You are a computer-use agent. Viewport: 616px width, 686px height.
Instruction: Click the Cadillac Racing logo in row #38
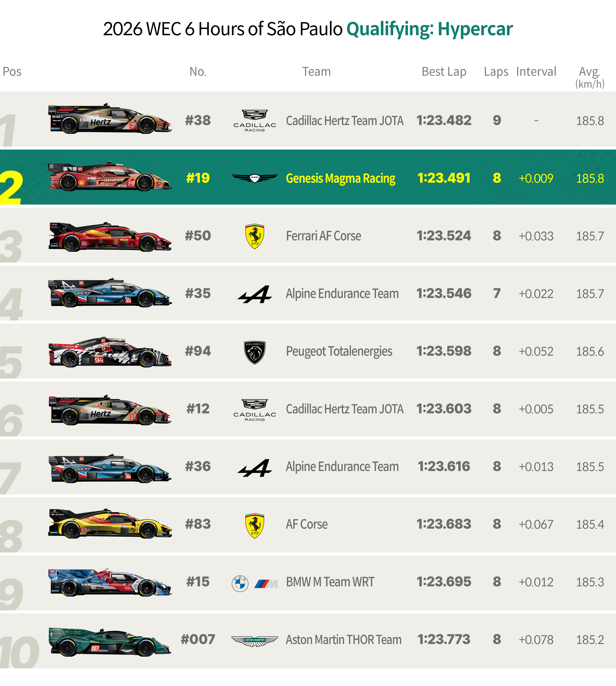(255, 121)
